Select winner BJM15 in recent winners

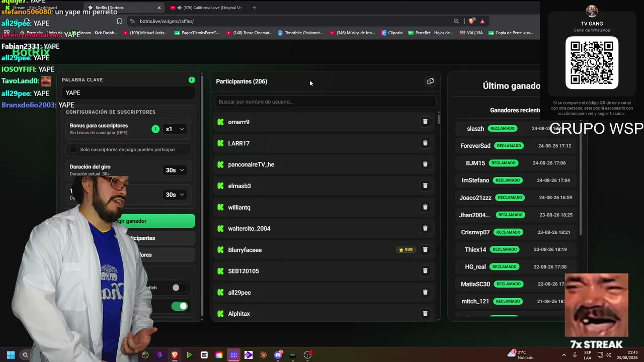click(516, 163)
